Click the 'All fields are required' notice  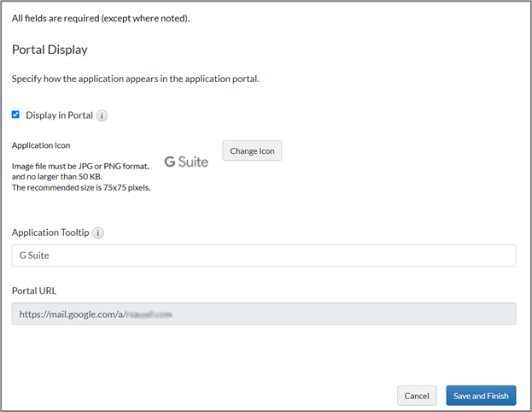101,18
